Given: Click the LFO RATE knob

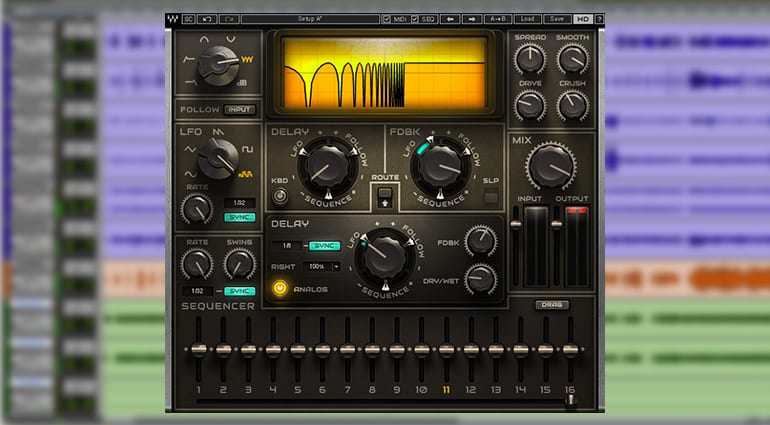Looking at the screenshot, I should 196,209.
